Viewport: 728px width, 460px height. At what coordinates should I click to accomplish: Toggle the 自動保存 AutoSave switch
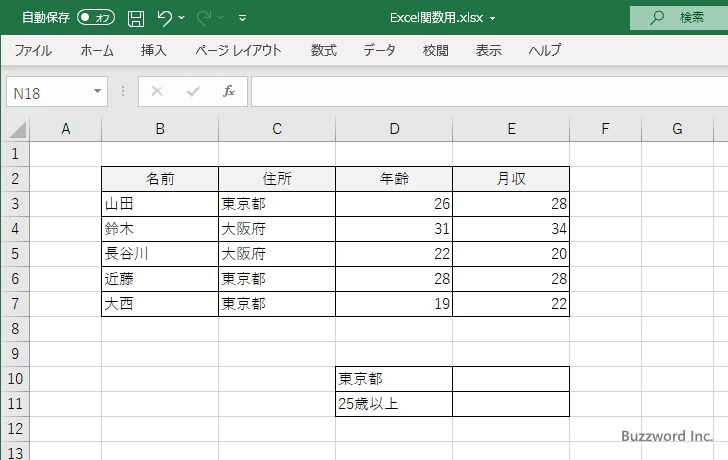click(96, 18)
